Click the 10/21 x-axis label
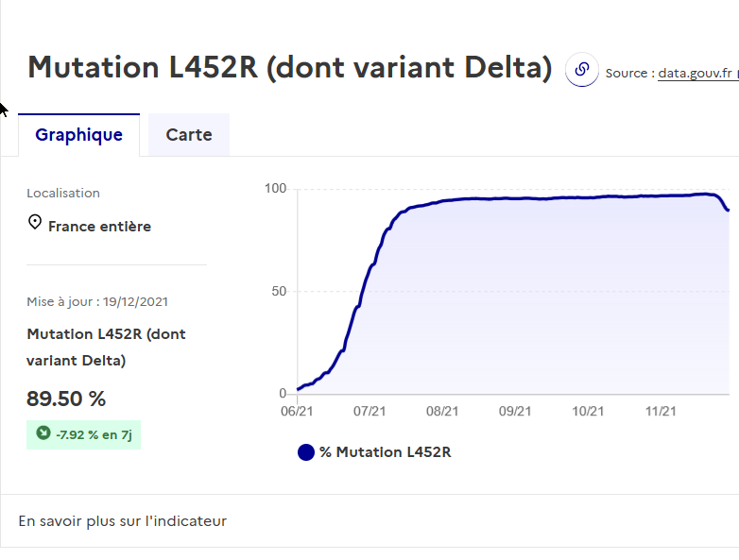The height and width of the screenshot is (560, 739). coord(588,412)
